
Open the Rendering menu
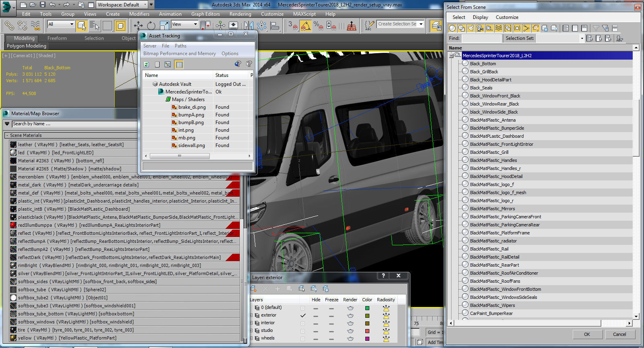tap(240, 14)
